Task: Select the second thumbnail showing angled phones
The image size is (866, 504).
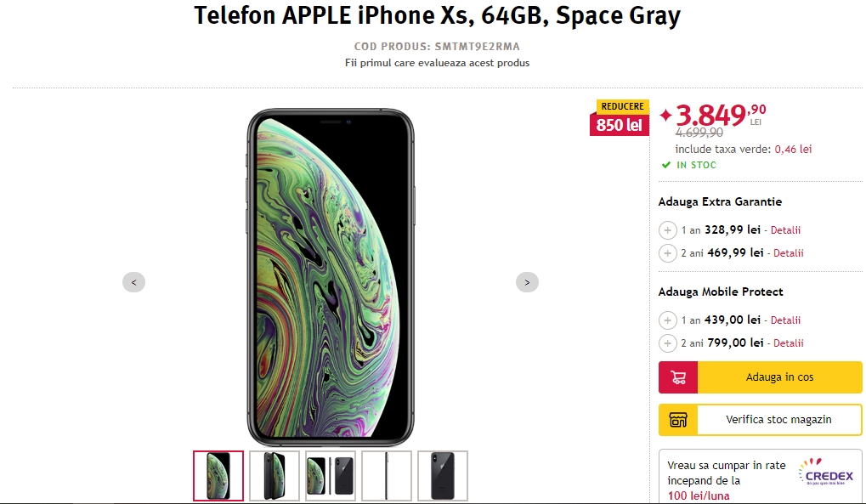Action: coord(275,475)
